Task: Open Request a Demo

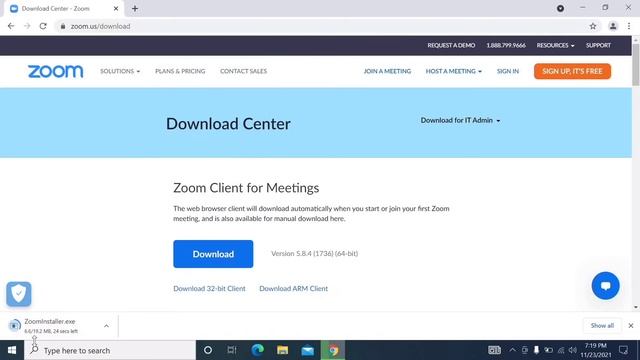Action: [451, 45]
